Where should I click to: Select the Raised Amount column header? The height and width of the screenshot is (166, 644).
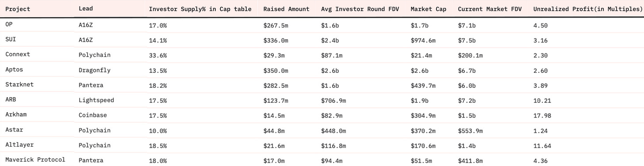286,9
